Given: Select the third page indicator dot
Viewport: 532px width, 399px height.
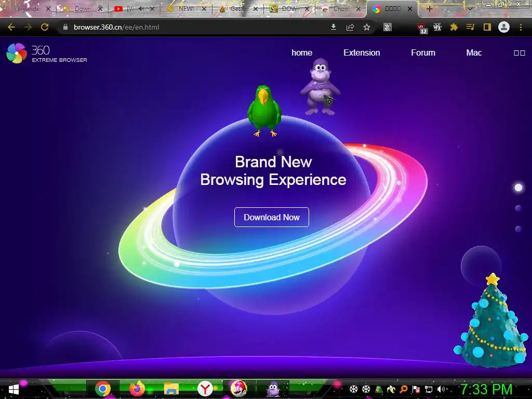Looking at the screenshot, I should pos(518,229).
